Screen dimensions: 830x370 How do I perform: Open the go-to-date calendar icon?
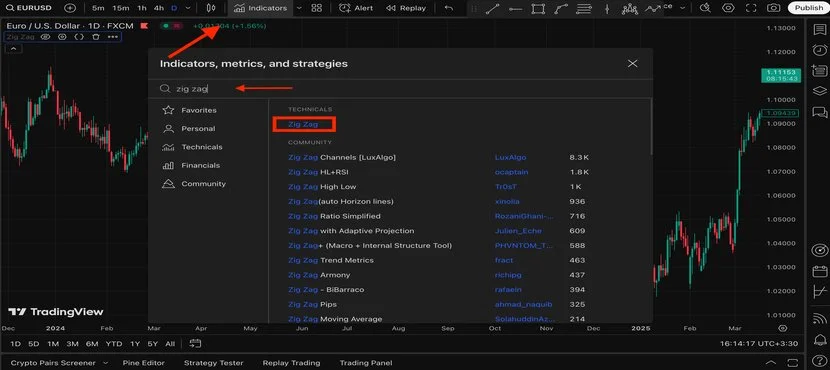click(195, 344)
